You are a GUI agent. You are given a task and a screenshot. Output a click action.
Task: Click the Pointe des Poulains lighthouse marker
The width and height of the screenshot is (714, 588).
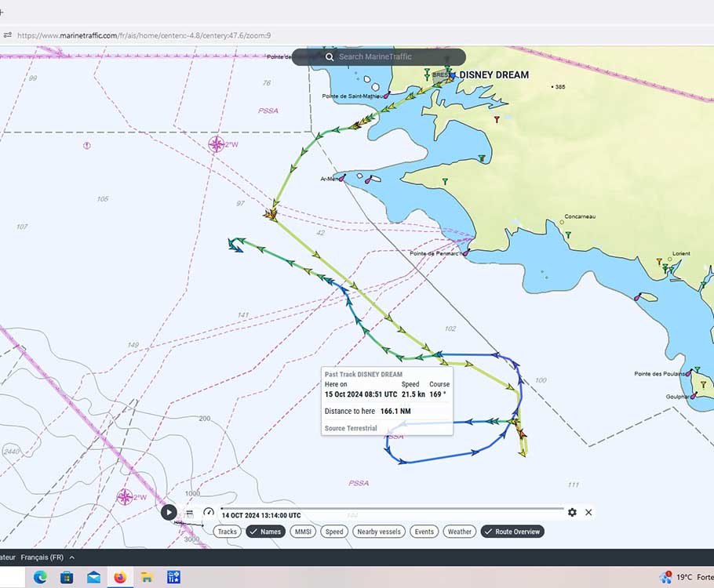coord(690,372)
